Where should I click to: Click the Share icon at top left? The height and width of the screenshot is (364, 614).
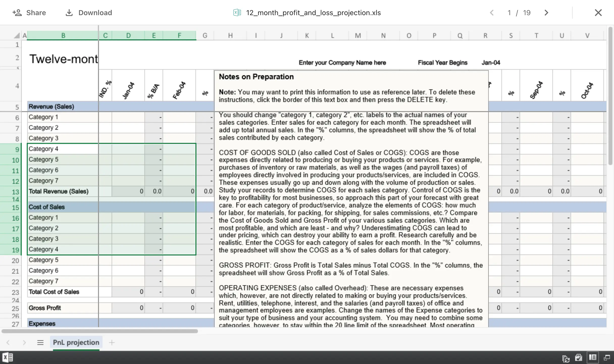point(17,12)
